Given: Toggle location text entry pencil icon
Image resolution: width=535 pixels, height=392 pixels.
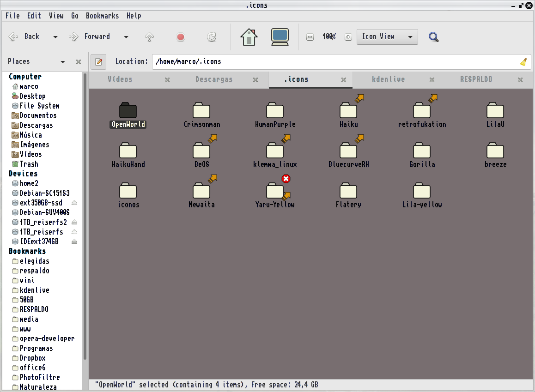Looking at the screenshot, I should pos(98,62).
